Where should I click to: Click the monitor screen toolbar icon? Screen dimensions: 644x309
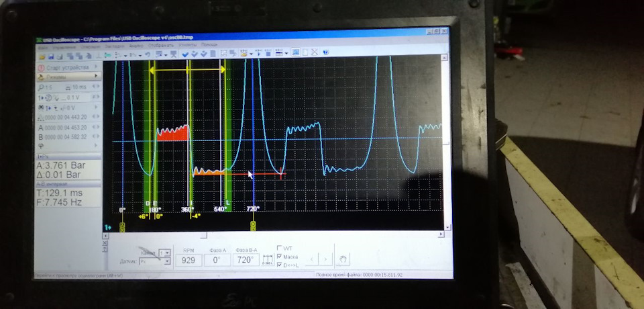tap(173, 54)
